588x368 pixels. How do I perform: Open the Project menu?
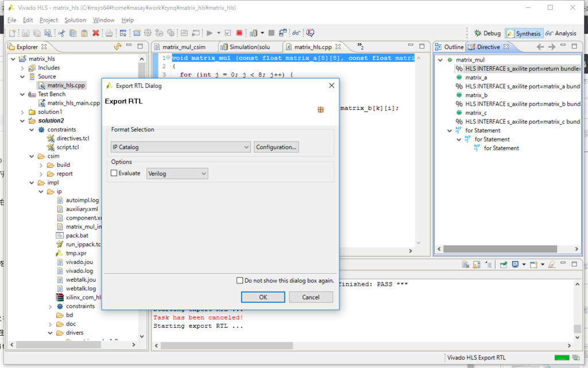coord(48,20)
